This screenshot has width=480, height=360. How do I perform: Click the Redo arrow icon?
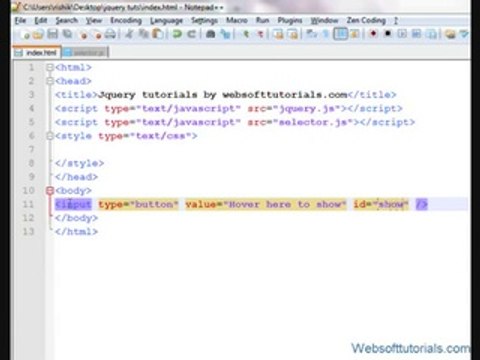tap(191, 34)
